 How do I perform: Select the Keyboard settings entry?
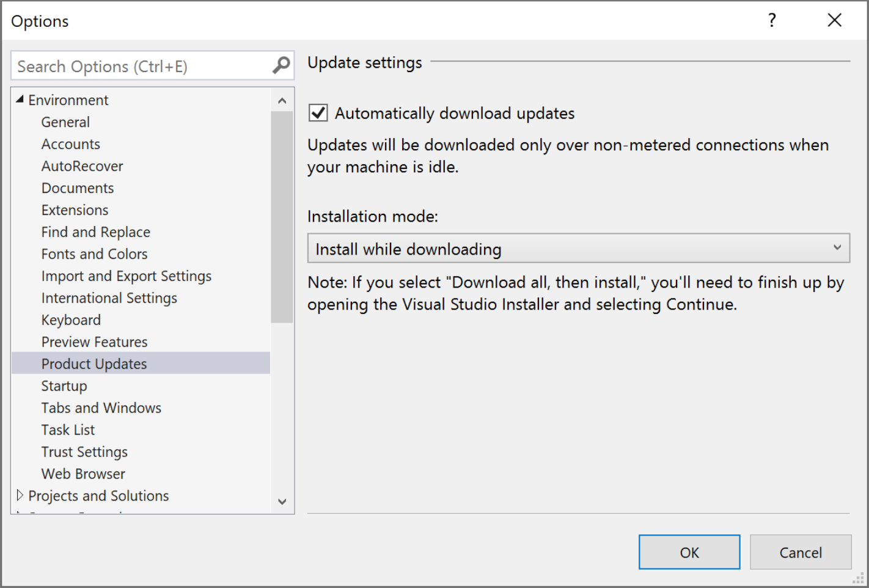click(x=71, y=319)
